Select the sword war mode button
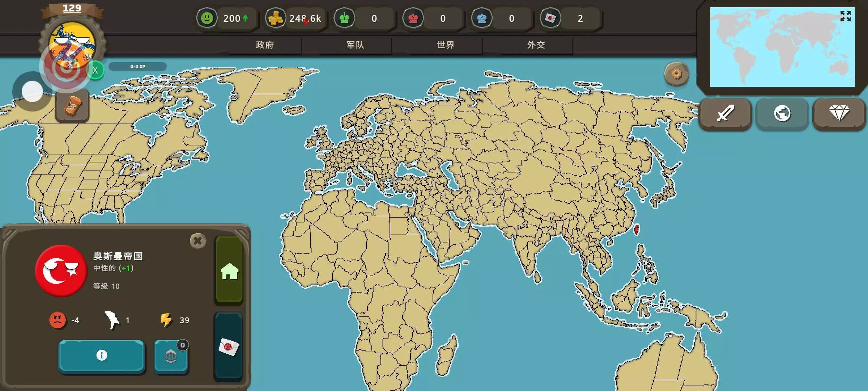 [725, 114]
